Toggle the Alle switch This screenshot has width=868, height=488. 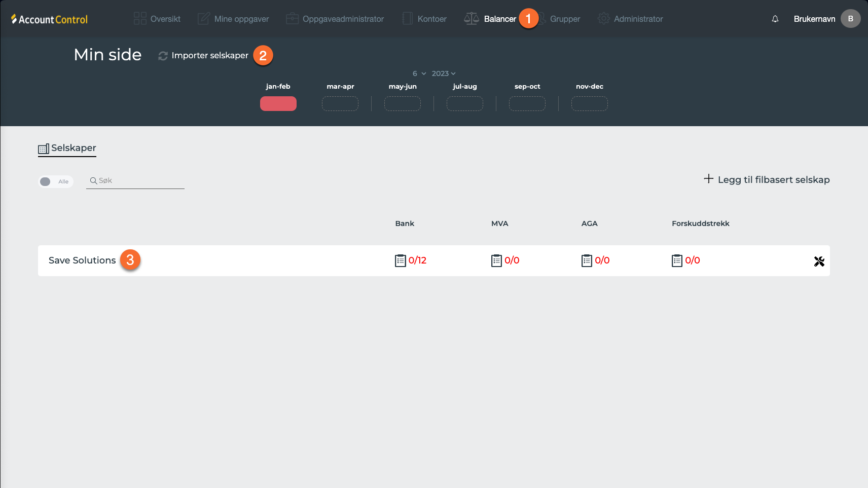(x=46, y=181)
